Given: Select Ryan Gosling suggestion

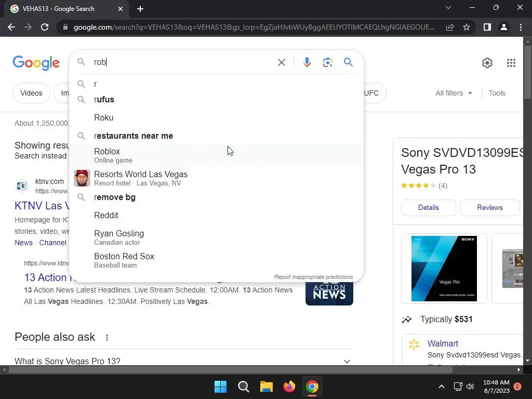Looking at the screenshot, I should (x=216, y=237).
